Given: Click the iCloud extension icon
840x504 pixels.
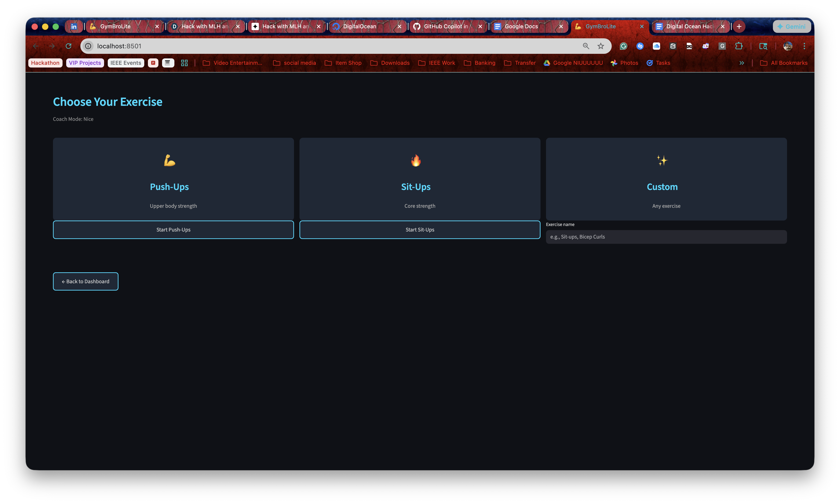Looking at the screenshot, I should click(x=656, y=46).
